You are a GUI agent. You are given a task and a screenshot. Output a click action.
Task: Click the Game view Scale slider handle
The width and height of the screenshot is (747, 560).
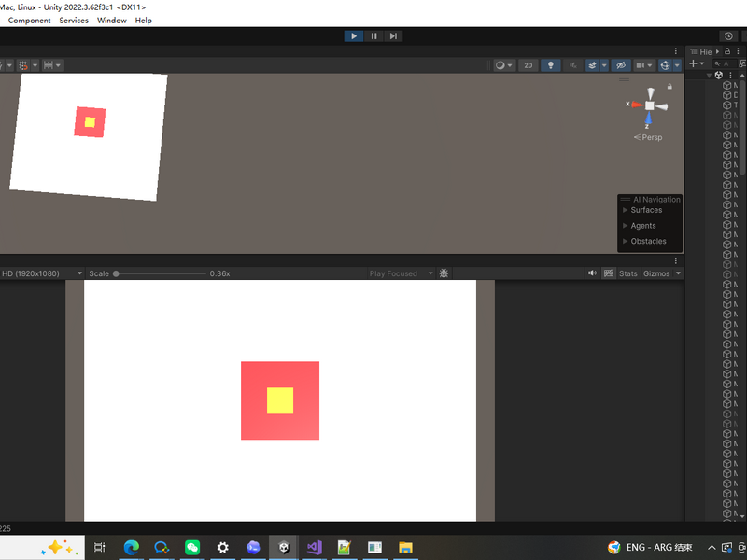pos(116,273)
